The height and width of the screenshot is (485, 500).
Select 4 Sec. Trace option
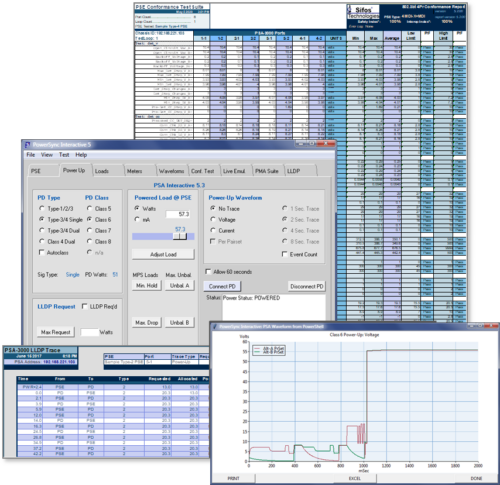285,230
